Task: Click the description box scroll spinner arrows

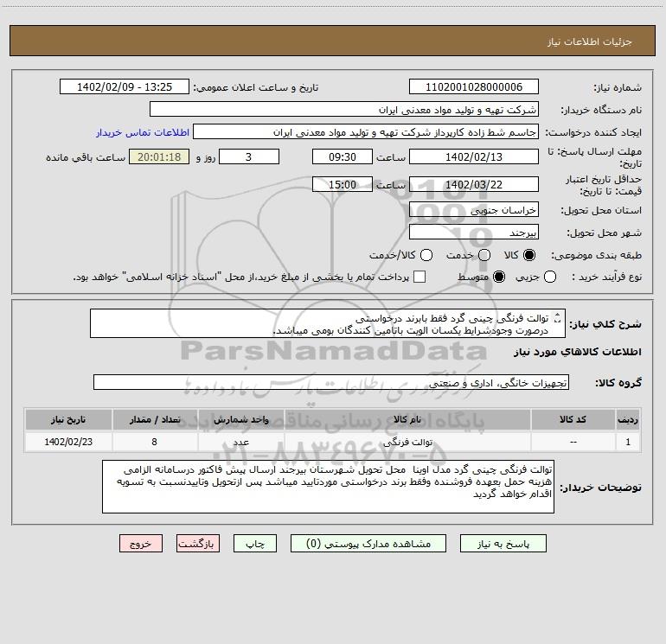Action: (558, 318)
